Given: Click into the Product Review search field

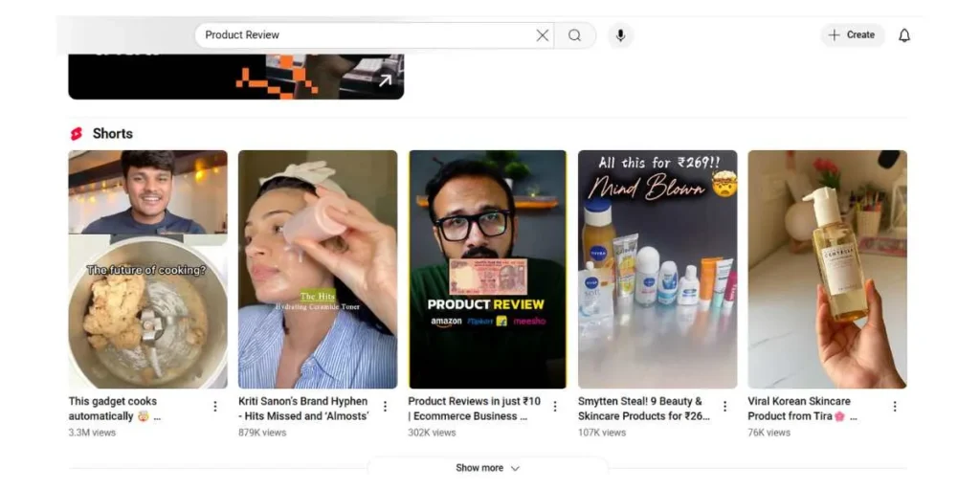Looking at the screenshot, I should [x=374, y=35].
